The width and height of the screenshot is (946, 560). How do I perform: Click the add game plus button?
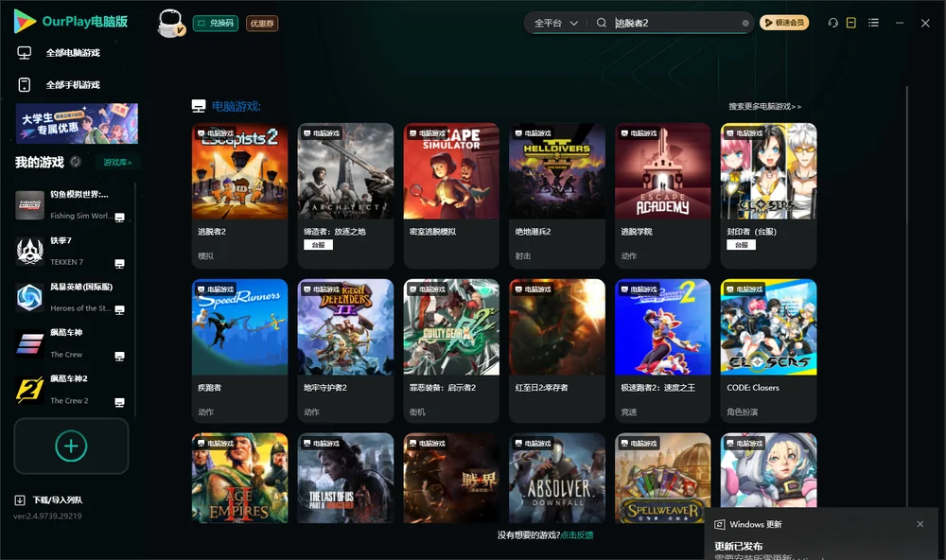tap(71, 446)
